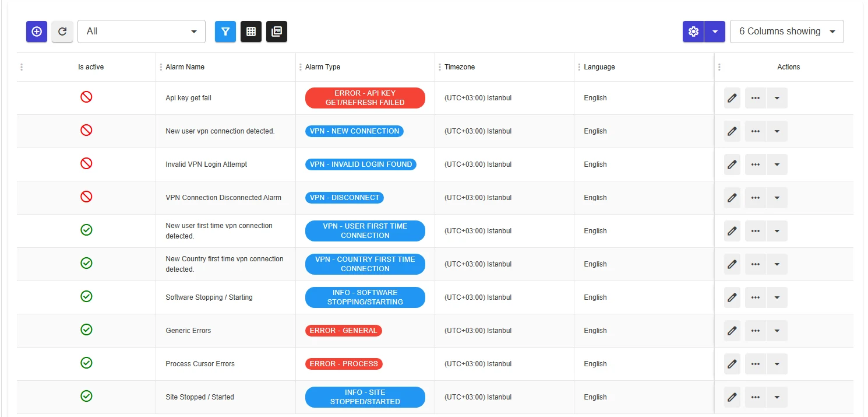Open the filter funnel tool
Viewport: 868px width, 417px height.
point(225,31)
